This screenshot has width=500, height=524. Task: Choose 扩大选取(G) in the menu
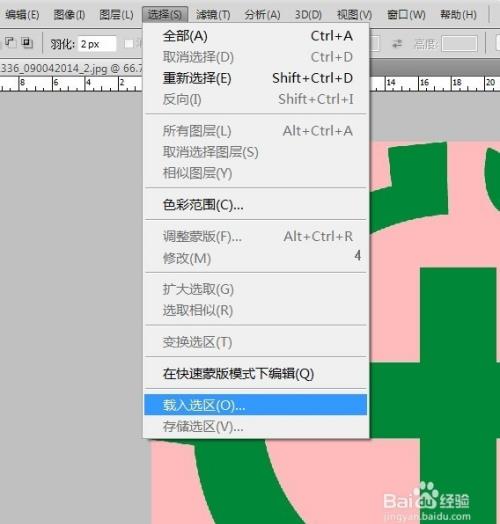click(256, 289)
